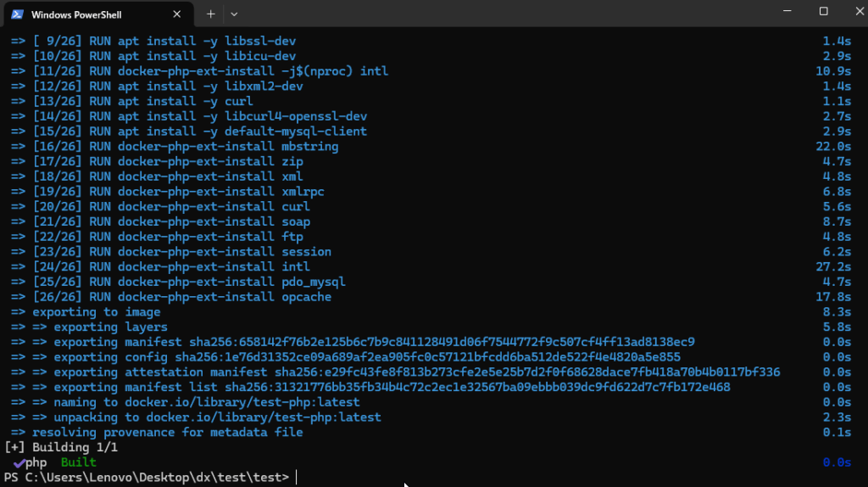Click the purple checkmark next to php
Screen dimensions: 868x487
18,462
